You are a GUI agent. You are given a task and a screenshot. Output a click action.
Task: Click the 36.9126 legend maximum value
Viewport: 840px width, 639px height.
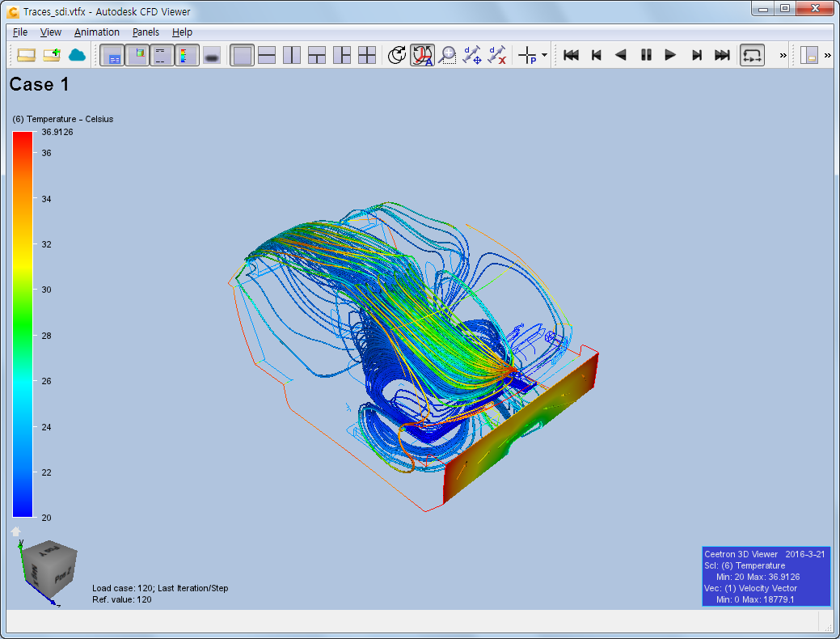pos(57,132)
